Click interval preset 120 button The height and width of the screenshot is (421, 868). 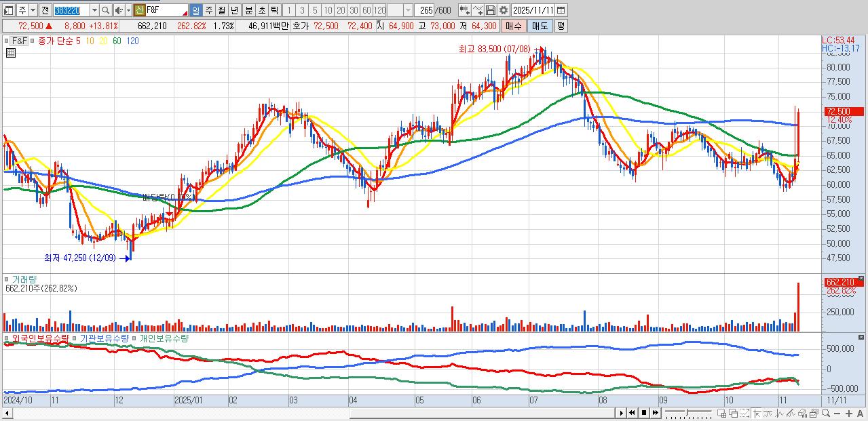(379, 10)
